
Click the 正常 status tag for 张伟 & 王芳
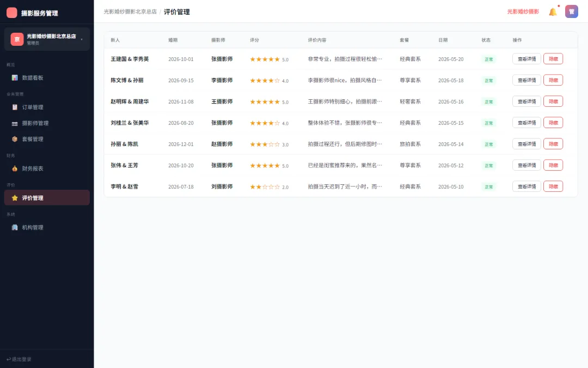(x=488, y=166)
